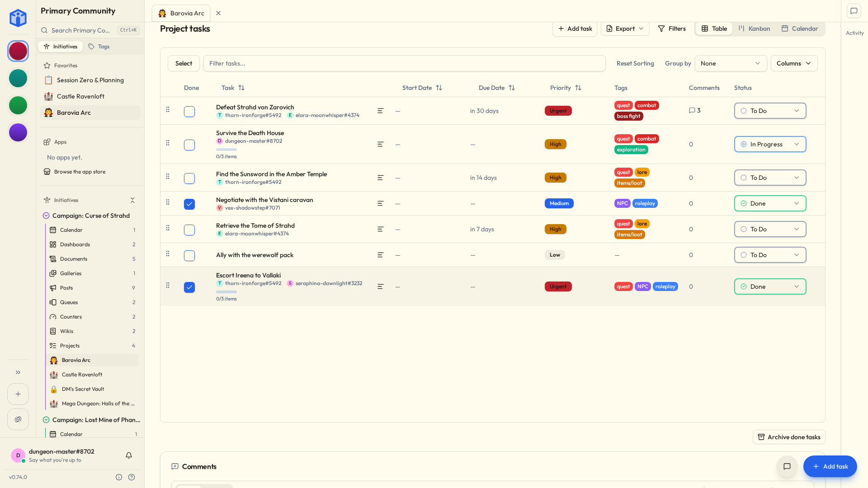Open the Group by None dropdown
868x488 pixels.
[x=731, y=63]
